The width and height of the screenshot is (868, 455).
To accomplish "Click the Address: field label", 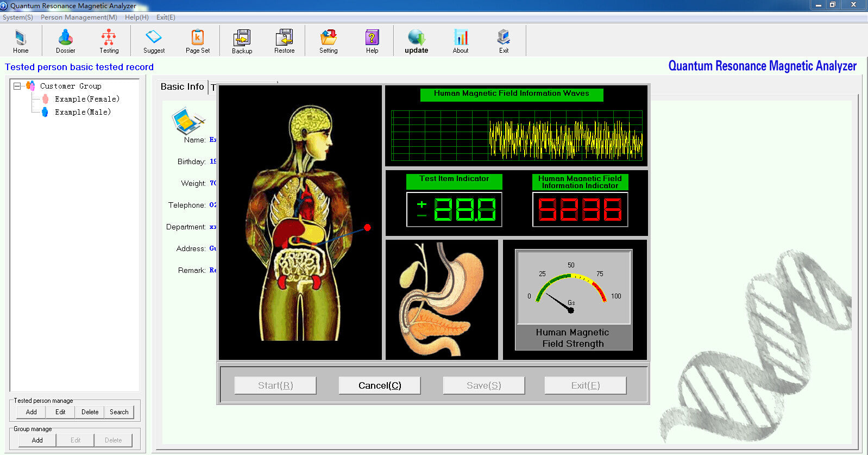I will [x=191, y=248].
